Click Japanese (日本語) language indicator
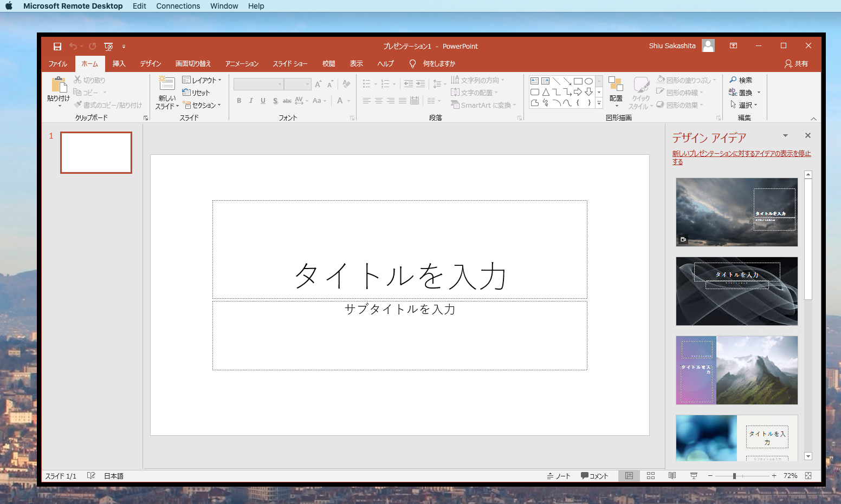This screenshot has width=841, height=504. pos(114,476)
